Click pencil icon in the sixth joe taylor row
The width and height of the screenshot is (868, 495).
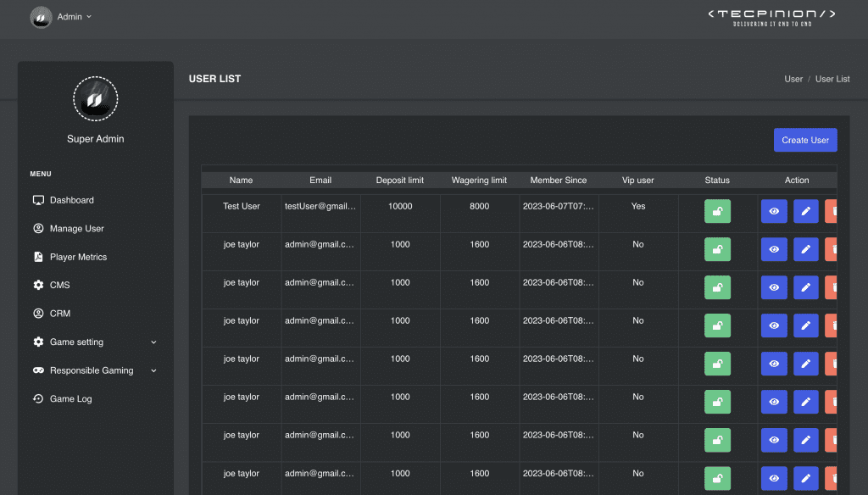click(805, 440)
